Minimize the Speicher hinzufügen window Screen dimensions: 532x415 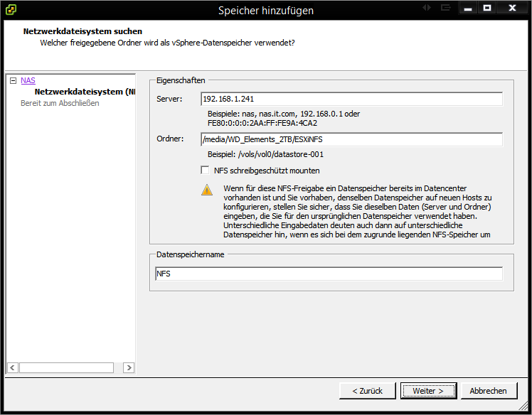pyautogui.click(x=467, y=8)
